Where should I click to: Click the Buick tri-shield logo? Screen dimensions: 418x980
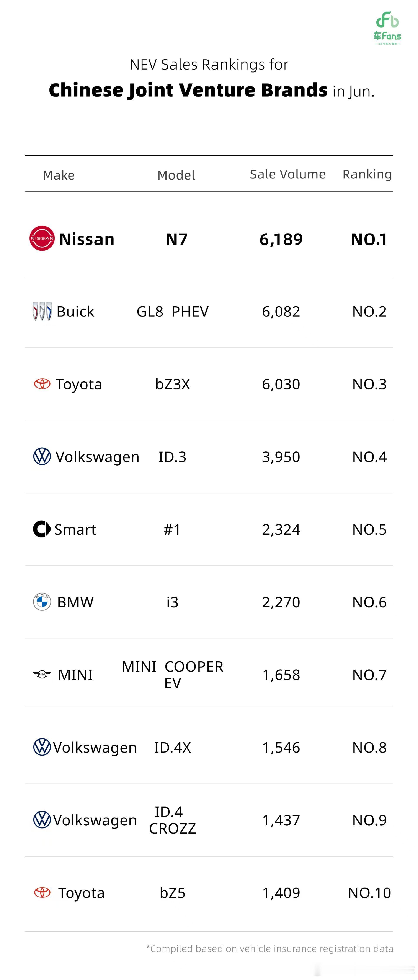point(42,311)
